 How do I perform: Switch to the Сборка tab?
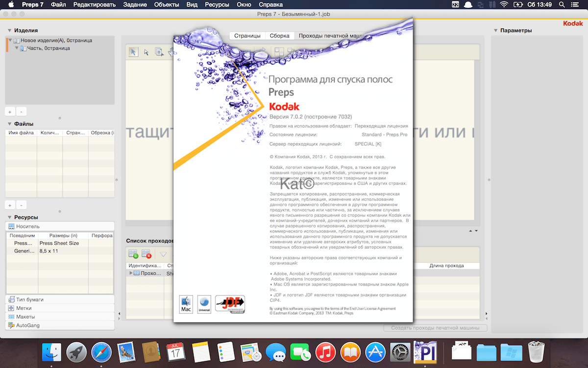[x=280, y=36]
